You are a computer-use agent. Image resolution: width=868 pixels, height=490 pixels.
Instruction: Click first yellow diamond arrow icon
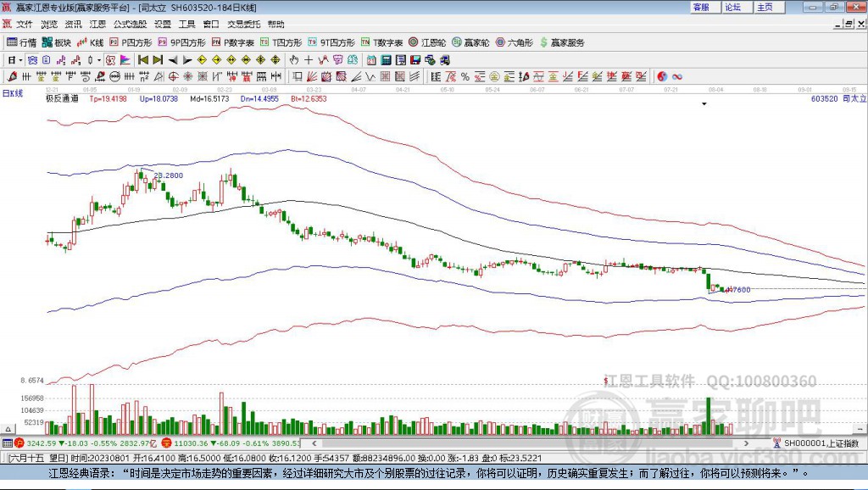click(202, 60)
